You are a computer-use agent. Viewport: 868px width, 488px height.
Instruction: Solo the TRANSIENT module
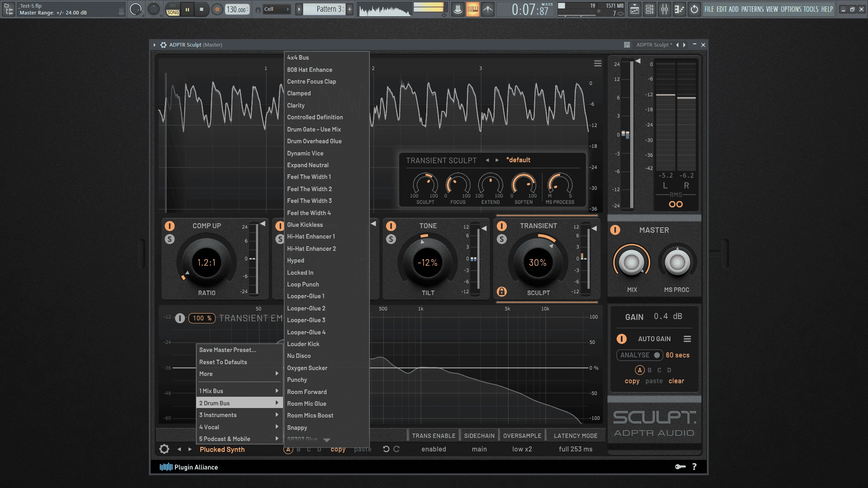[x=502, y=239]
